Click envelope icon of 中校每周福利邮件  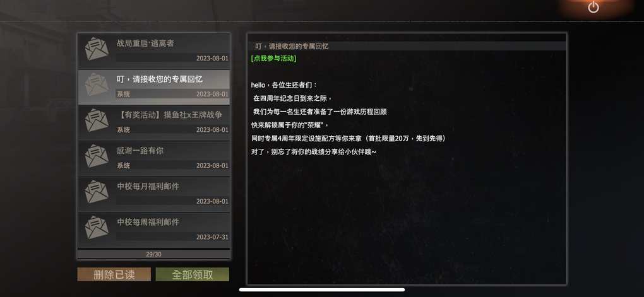[x=97, y=227]
